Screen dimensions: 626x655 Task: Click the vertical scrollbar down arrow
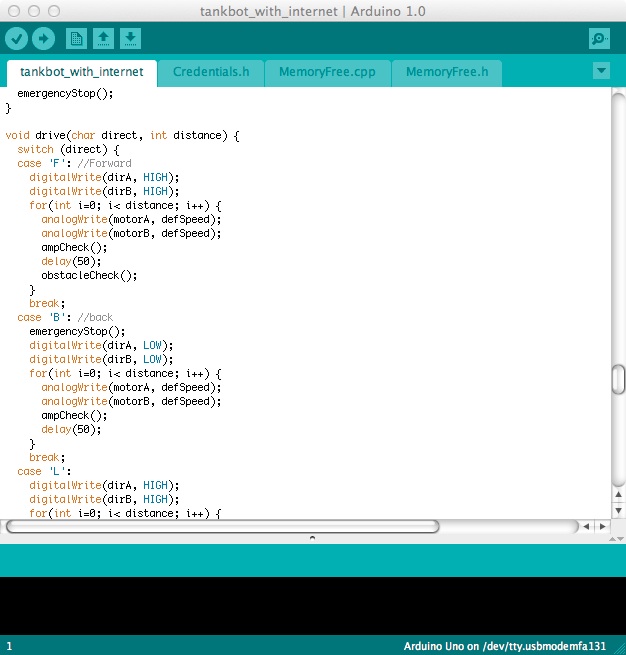pos(618,510)
